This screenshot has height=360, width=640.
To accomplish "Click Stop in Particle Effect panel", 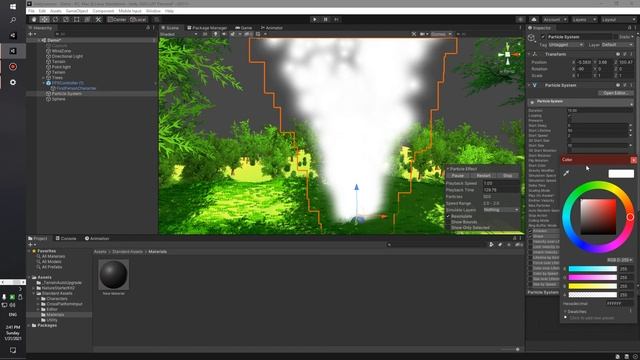I will click(x=507, y=176).
